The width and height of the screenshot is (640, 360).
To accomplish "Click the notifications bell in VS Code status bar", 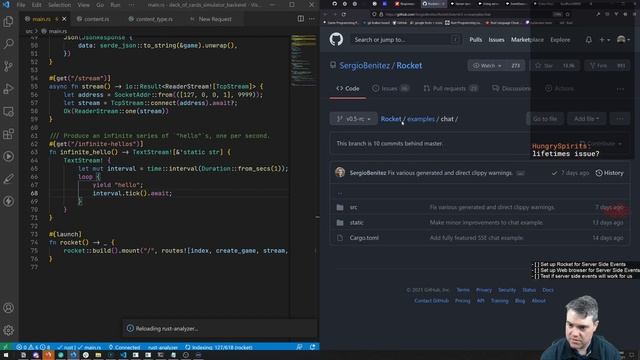I will coord(313,347).
